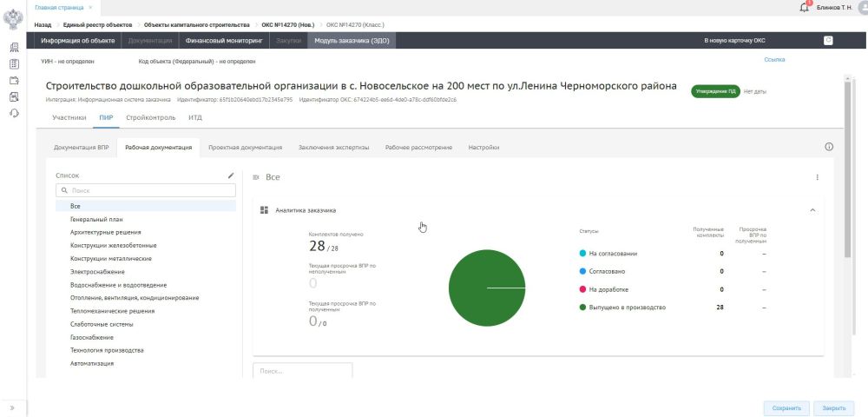This screenshot has height=417, width=868.
Task: Open the three-dot menu in Все panel
Action: [817, 177]
